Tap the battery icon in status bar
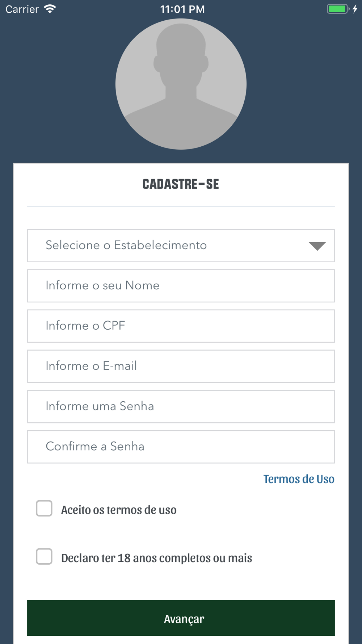 (338, 9)
